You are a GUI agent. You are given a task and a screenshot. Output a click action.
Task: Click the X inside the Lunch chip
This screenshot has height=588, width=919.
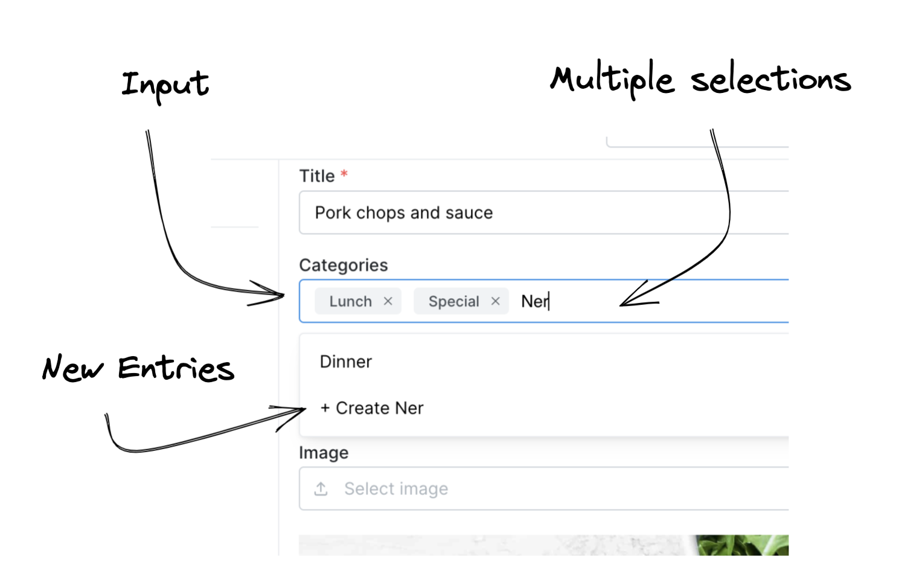click(389, 301)
